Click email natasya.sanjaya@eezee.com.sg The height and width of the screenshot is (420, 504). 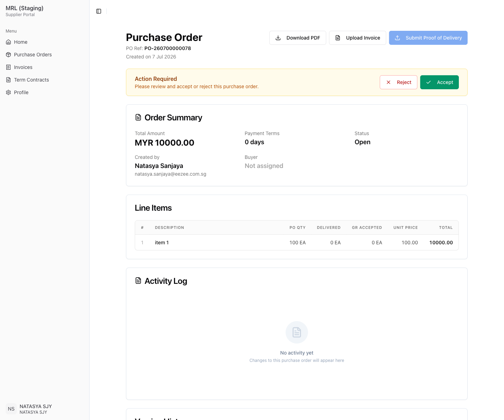tap(170, 174)
